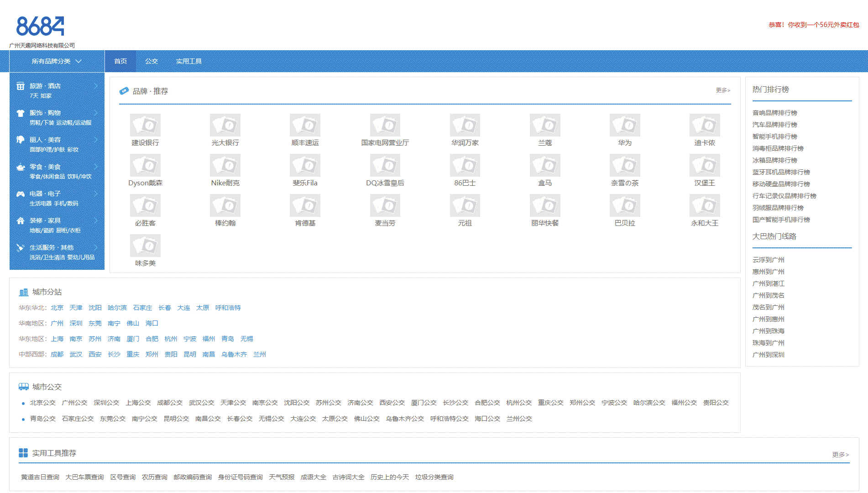Click the 8684 site logo
Image resolution: width=868 pixels, height=493 pixels.
(x=40, y=26)
